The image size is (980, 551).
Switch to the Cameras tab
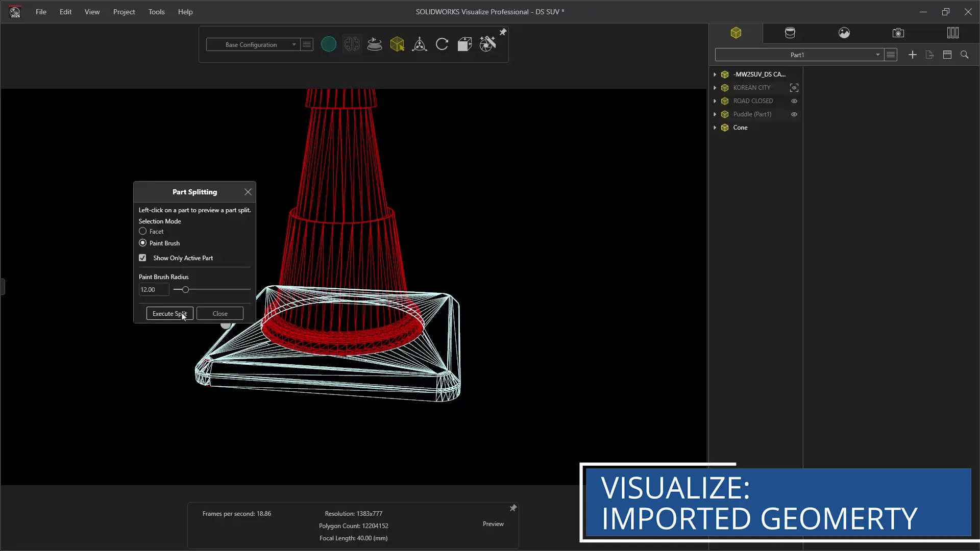click(898, 33)
